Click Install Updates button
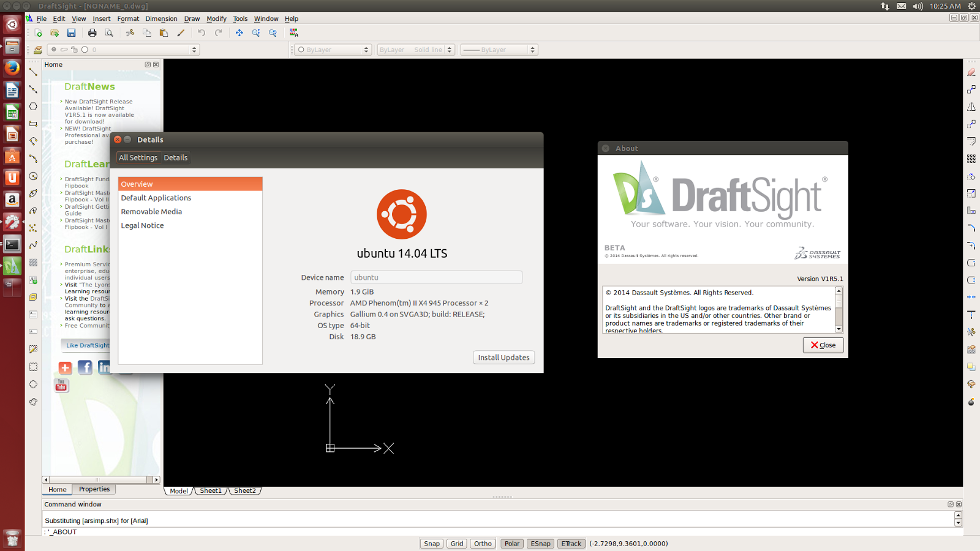This screenshot has height=551, width=980. coord(503,358)
